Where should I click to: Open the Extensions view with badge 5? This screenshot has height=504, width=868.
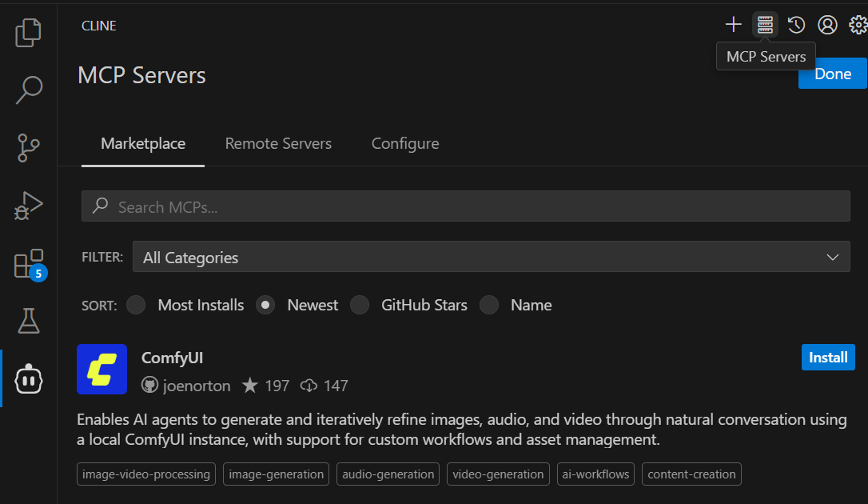tap(30, 264)
